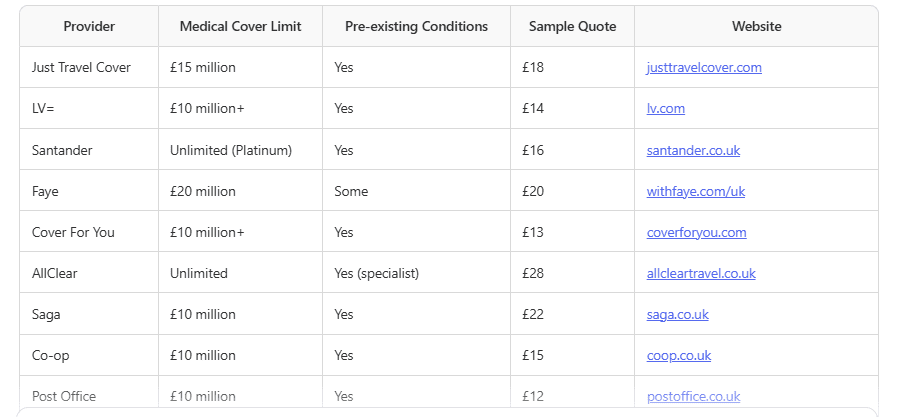
Task: Click the Pre-existing Conditions column header
Action: click(416, 27)
